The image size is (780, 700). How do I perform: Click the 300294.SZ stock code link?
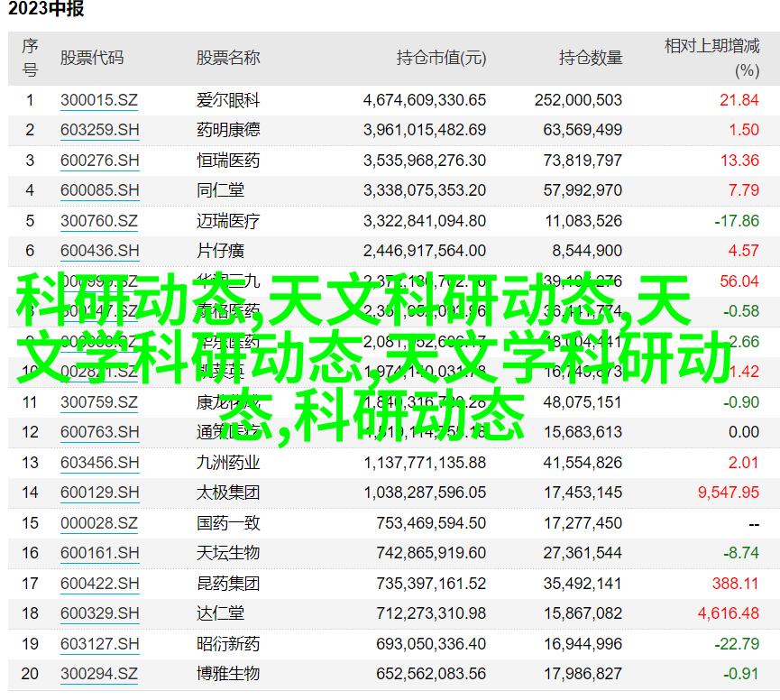[x=99, y=674]
